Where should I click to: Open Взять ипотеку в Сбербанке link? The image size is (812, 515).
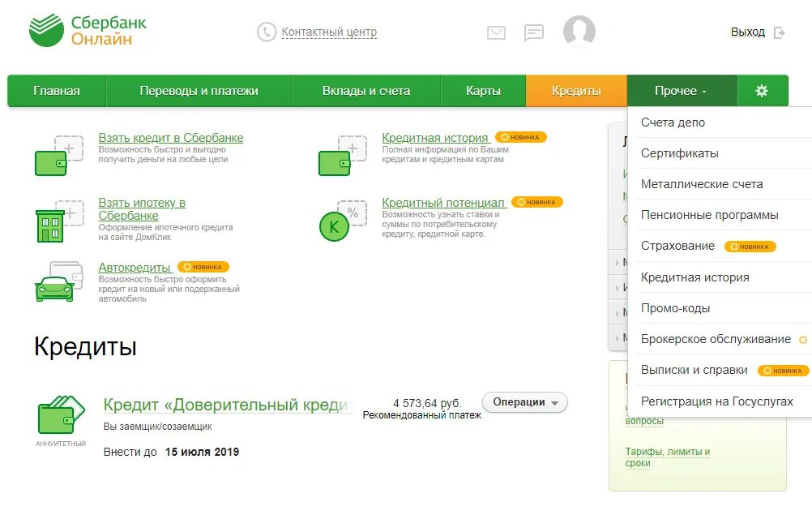[x=142, y=208]
